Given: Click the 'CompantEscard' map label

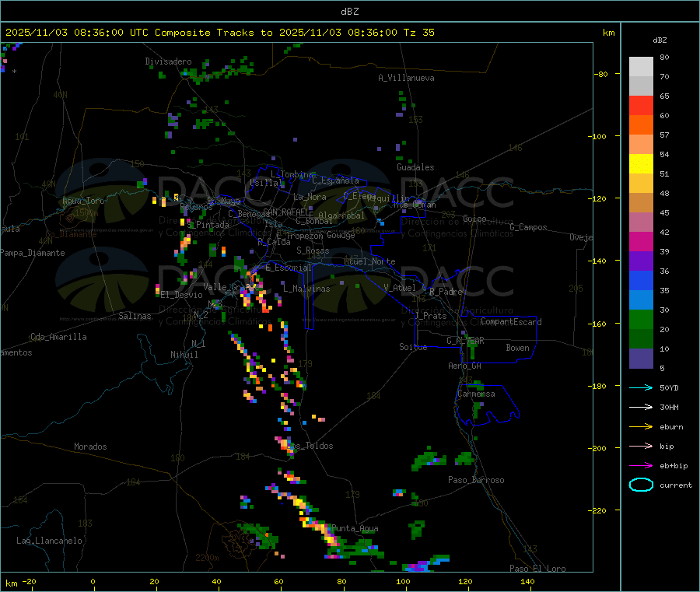Looking at the screenshot, I should 511,321.
